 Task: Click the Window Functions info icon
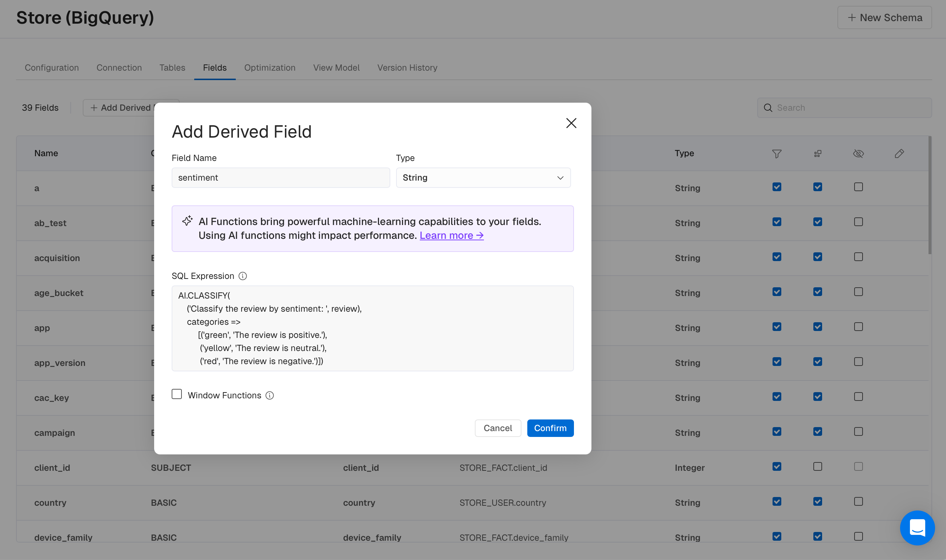269,395
